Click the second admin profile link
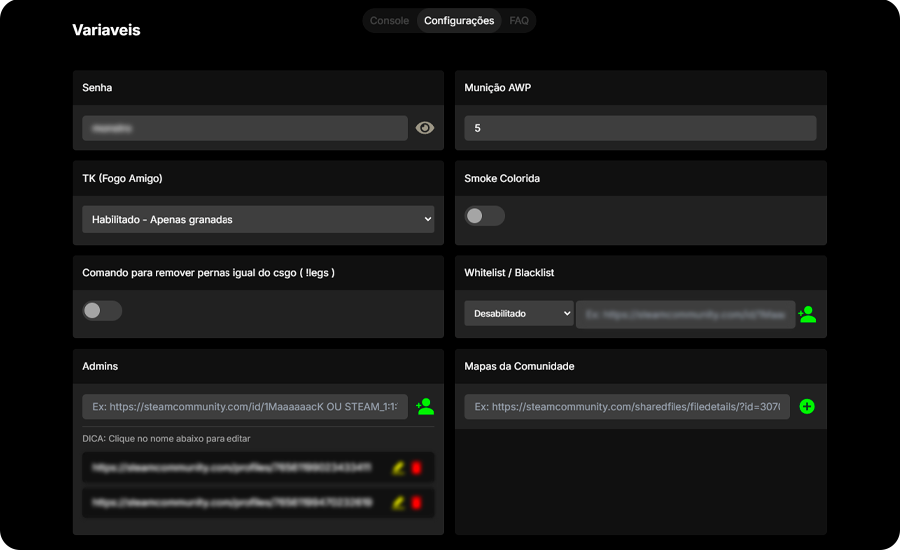Screen dimensions: 900x550 coord(232,502)
